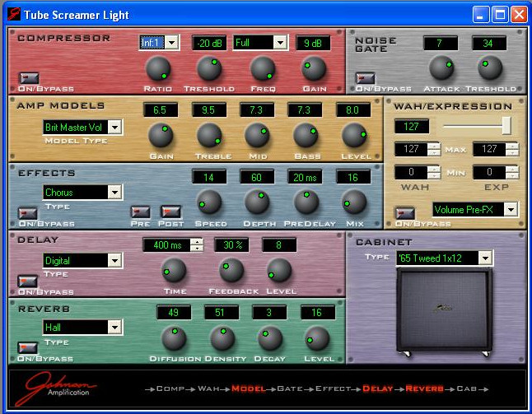Click the compressor Freq knob
The height and width of the screenshot is (414, 532).
[263, 69]
